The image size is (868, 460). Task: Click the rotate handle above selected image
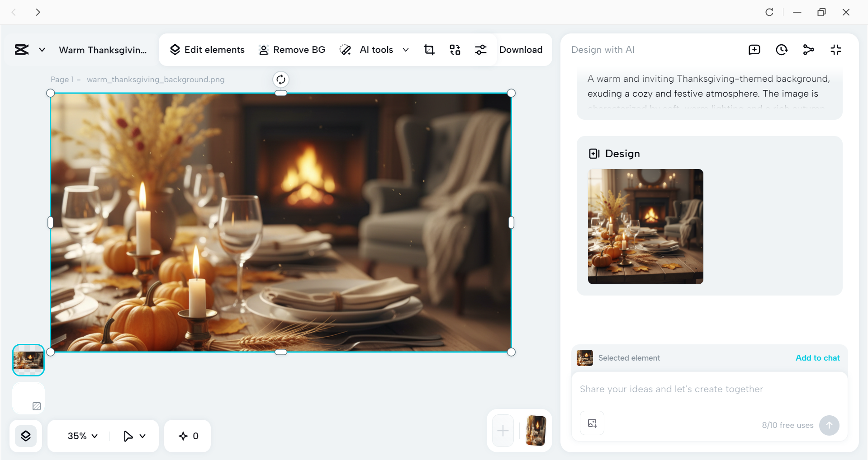pos(280,80)
